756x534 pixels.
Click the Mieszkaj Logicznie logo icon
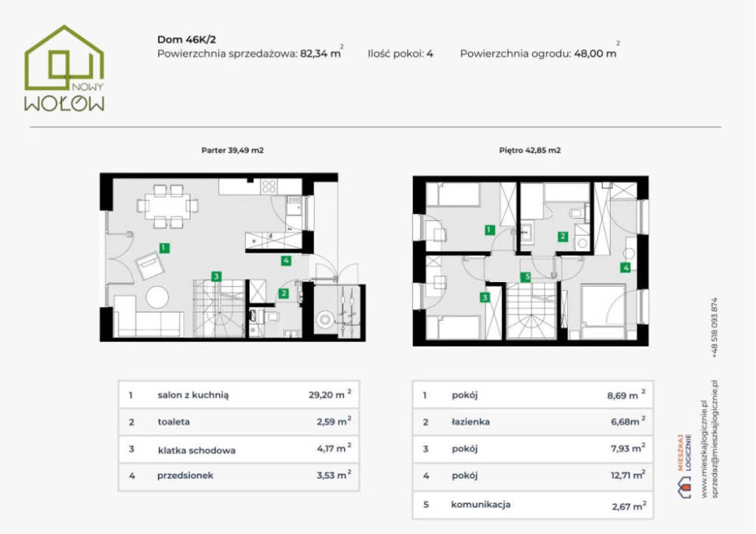[x=683, y=487]
